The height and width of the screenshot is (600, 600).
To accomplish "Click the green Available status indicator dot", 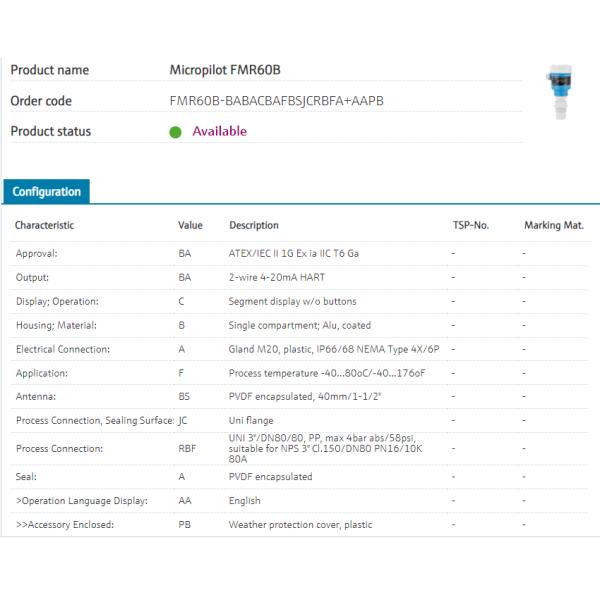I will [x=176, y=132].
